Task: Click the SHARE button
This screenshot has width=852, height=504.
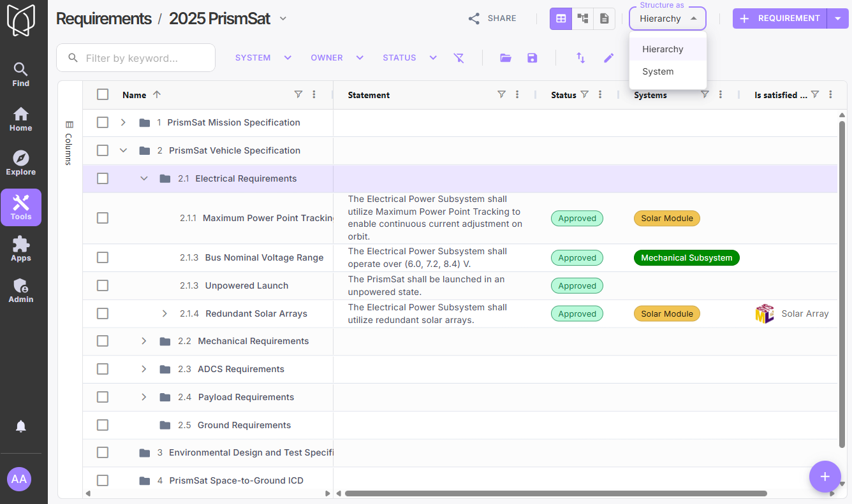Action: 492,18
